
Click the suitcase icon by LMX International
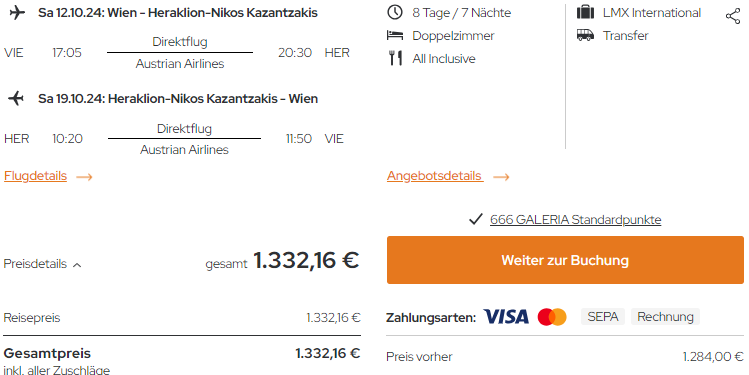[585, 12]
